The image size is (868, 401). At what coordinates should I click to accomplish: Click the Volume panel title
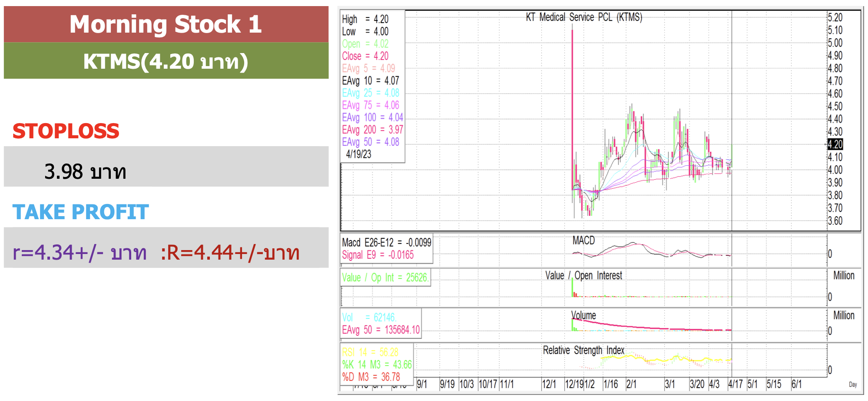pos(583,315)
